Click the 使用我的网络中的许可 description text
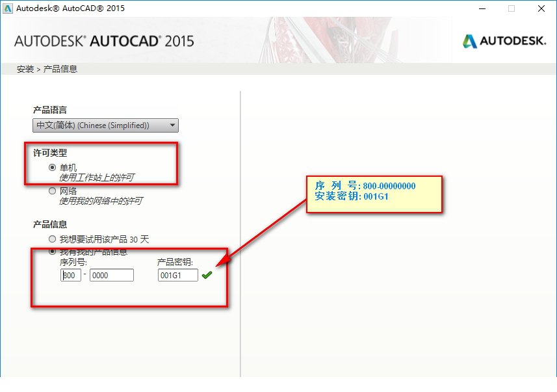Screen dimensions: 557x392 (101, 201)
